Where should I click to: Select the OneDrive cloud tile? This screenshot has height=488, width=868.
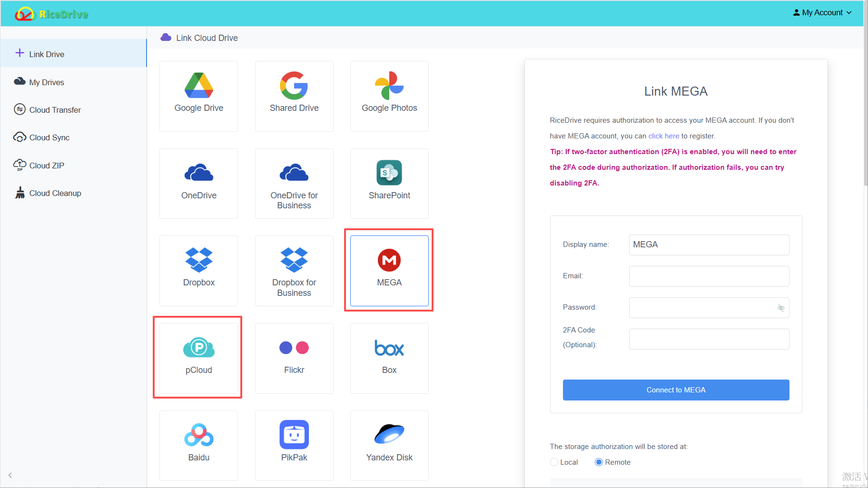click(198, 184)
